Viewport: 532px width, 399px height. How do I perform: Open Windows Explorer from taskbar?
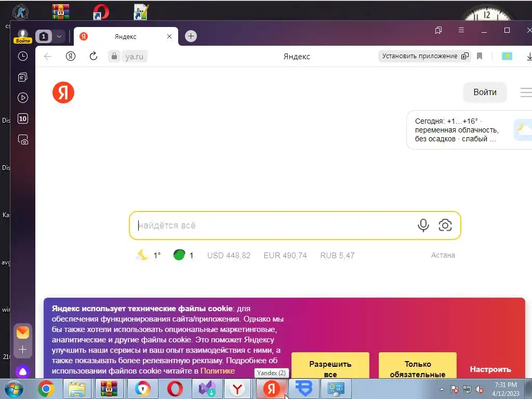(77, 389)
